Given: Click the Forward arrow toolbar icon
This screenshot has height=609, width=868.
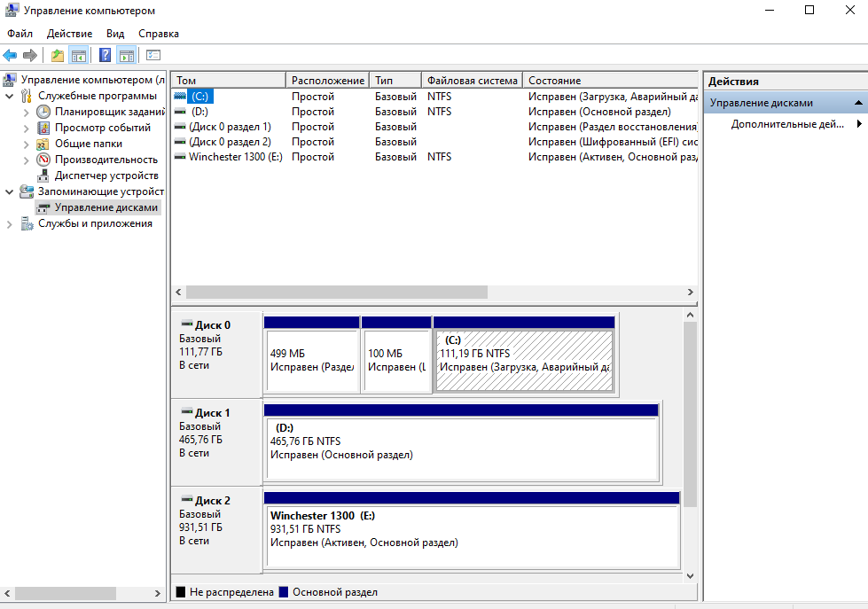Looking at the screenshot, I should 30,55.
